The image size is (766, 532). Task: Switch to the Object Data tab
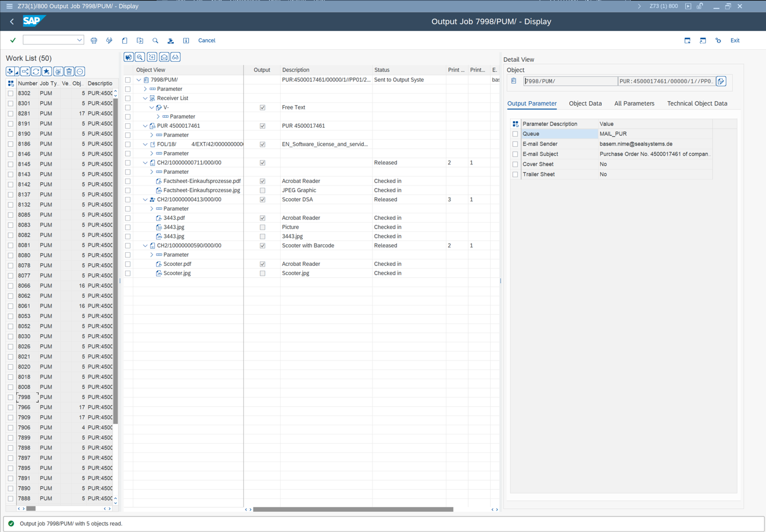585,103
